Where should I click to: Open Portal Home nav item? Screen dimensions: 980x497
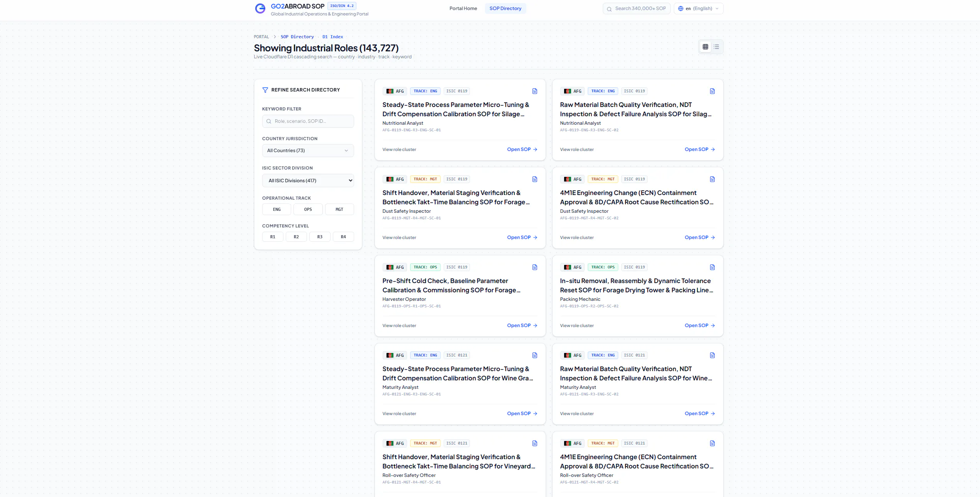pyautogui.click(x=463, y=8)
